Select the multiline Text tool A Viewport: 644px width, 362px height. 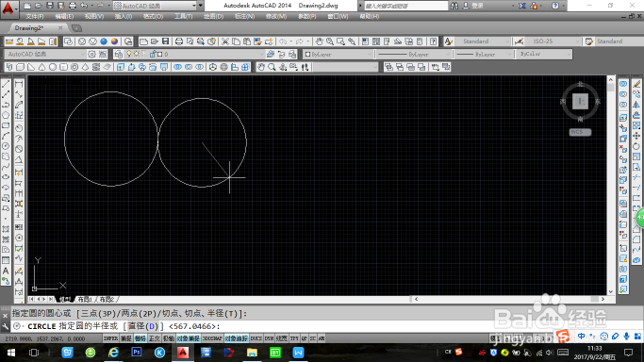point(6,271)
